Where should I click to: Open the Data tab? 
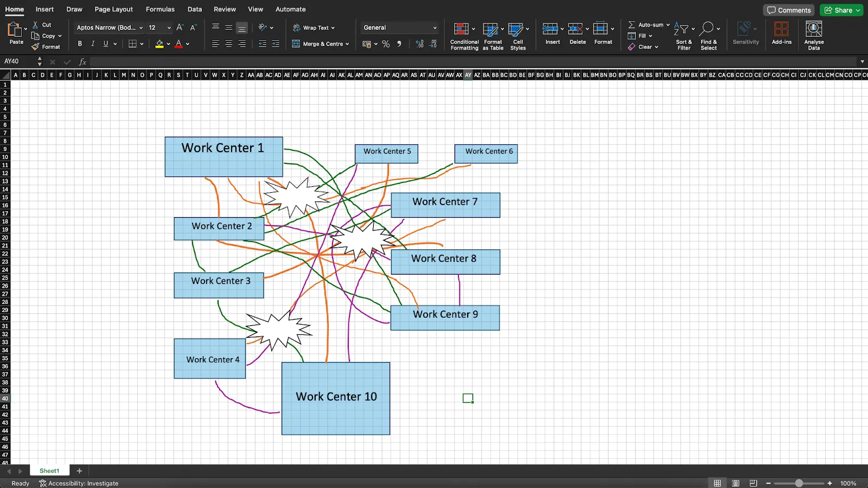pyautogui.click(x=195, y=9)
